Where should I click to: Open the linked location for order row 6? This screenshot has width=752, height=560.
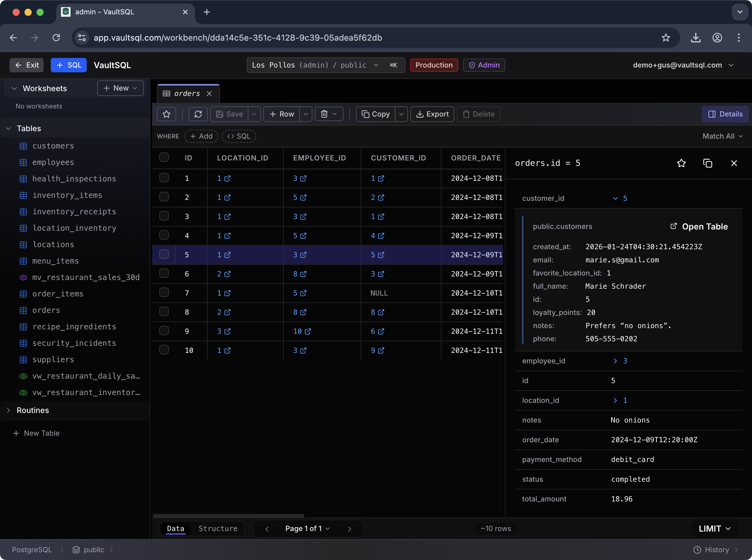pos(227,274)
